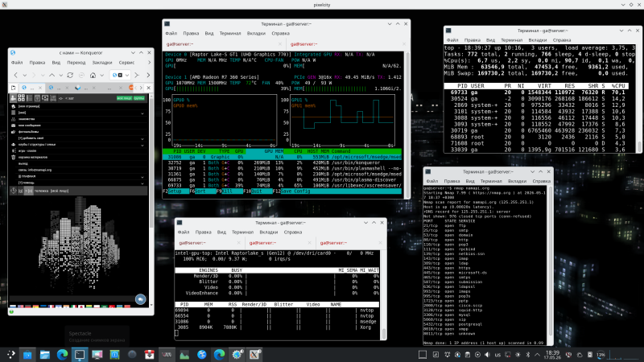Open the first Microsoft Edge taskbar icon
Screen dimensions: 644x362
coord(62,354)
